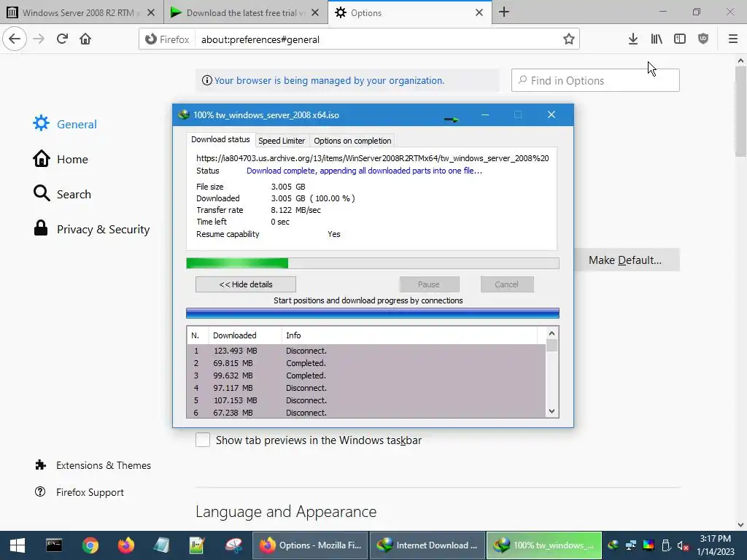747x560 pixels.
Task: Click the green download progress bar
Action: [373, 262]
